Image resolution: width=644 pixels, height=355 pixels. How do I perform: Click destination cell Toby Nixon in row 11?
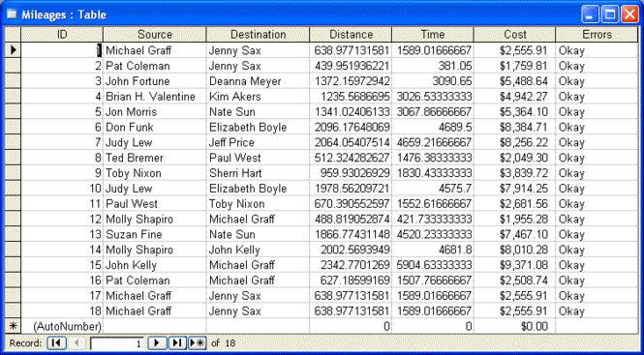tap(258, 204)
